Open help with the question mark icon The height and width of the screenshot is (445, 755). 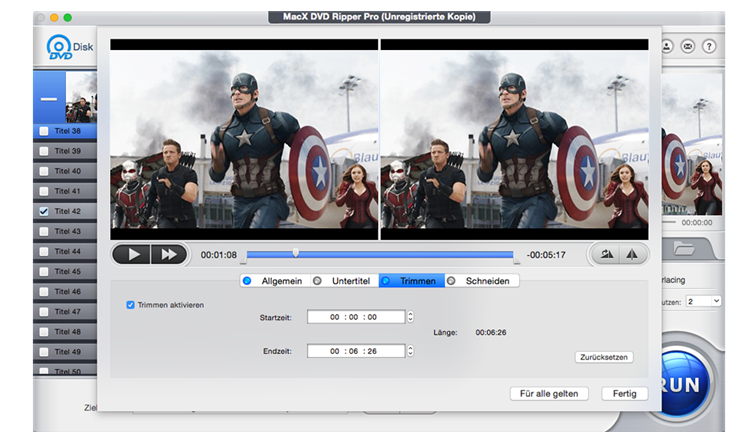coord(709,47)
